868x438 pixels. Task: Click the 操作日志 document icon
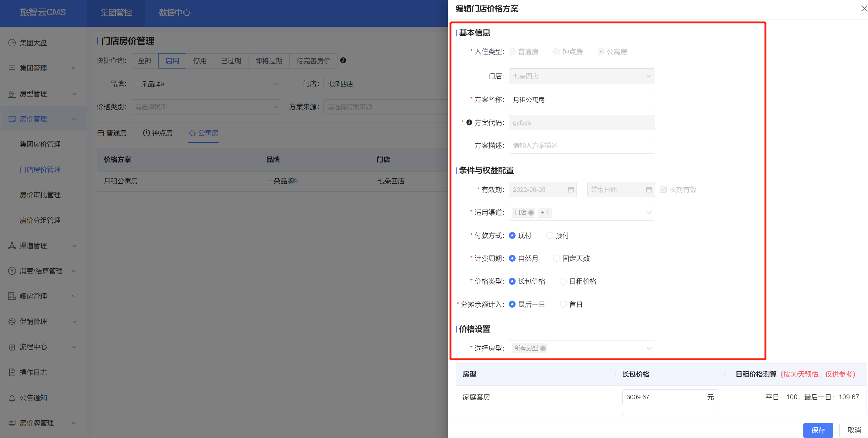pyautogui.click(x=12, y=372)
